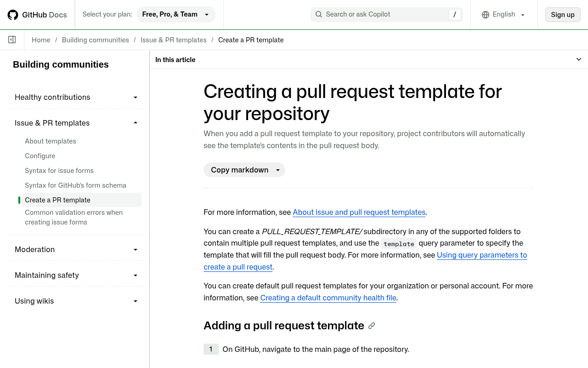Click the Create a PR template breadcrumb
This screenshot has height=368, width=588.
point(251,40)
